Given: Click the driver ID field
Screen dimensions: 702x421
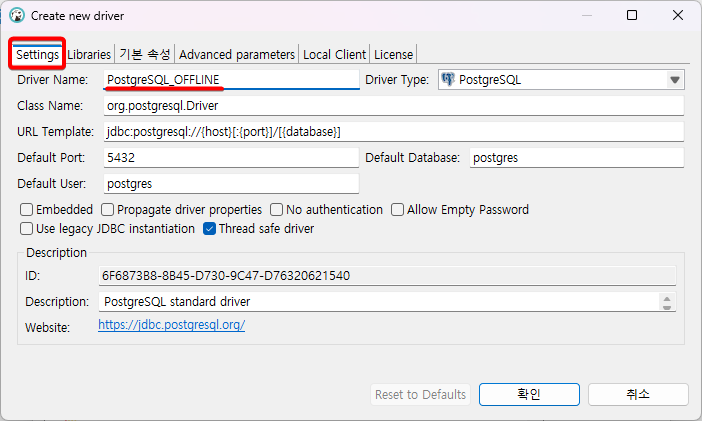Looking at the screenshot, I should click(387, 275).
